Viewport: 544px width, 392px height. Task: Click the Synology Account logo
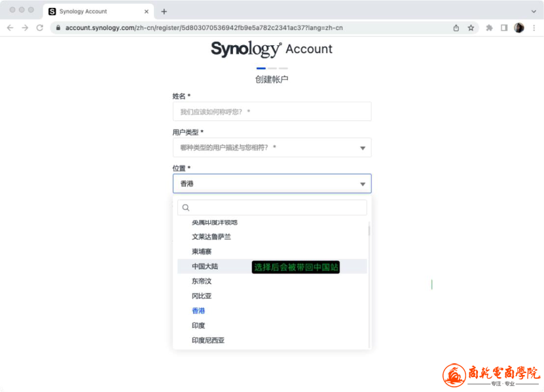pos(272,49)
